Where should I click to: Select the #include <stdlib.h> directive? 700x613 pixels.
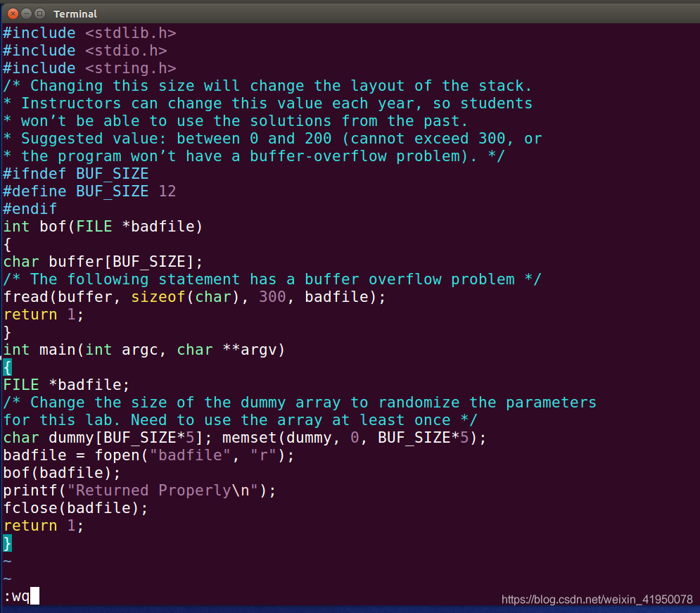click(x=89, y=32)
